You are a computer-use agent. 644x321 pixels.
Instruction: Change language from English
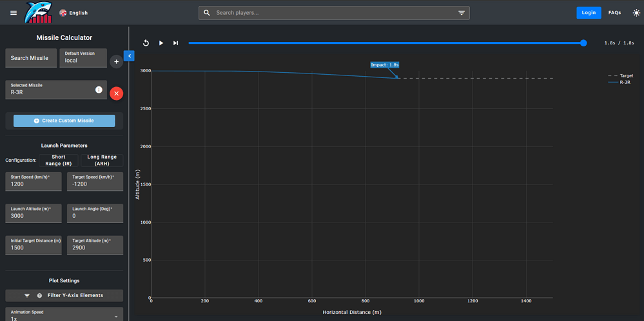point(73,13)
